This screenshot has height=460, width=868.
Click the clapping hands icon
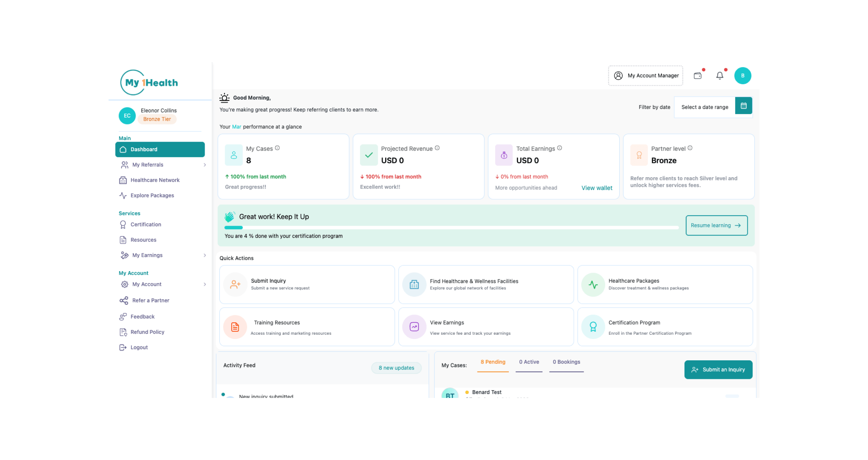pyautogui.click(x=230, y=216)
